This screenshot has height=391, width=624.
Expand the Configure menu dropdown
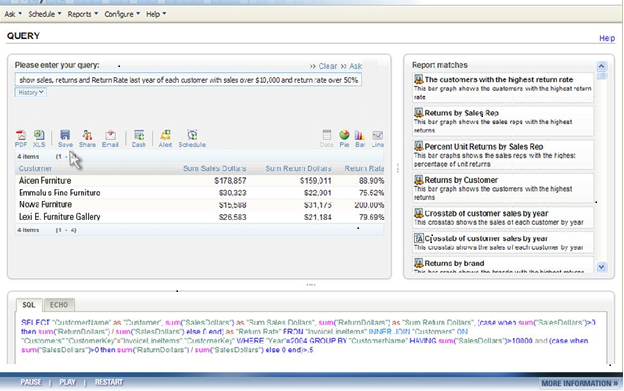click(x=122, y=14)
